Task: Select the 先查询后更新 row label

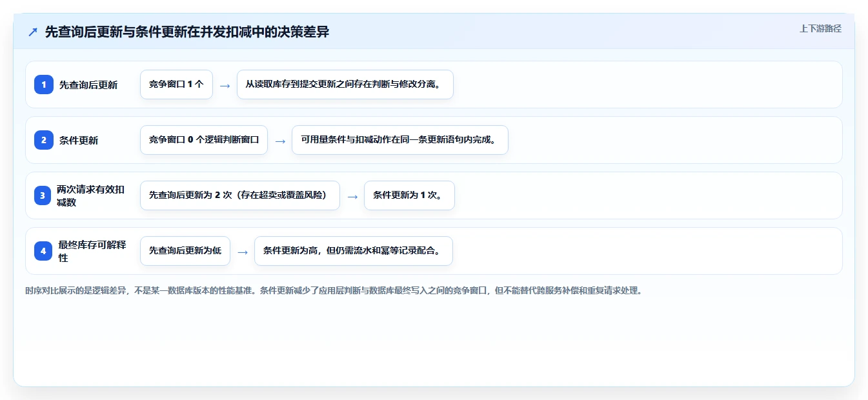Action: (x=88, y=85)
